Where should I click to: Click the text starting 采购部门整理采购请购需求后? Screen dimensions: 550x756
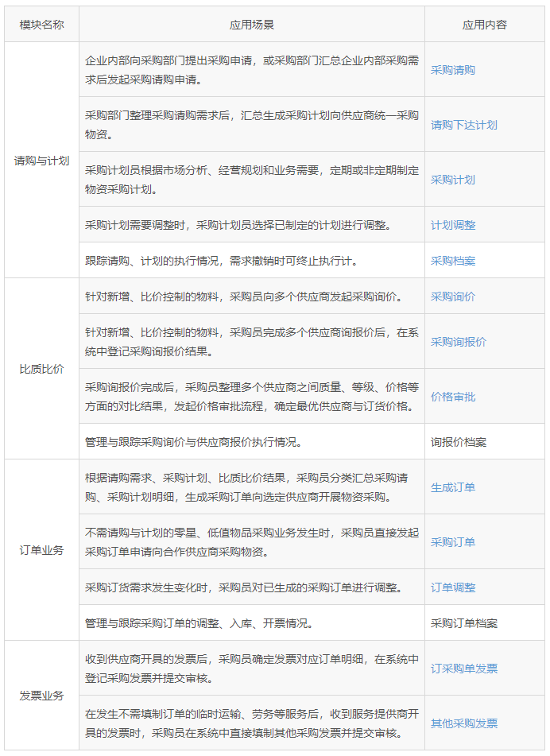point(252,125)
